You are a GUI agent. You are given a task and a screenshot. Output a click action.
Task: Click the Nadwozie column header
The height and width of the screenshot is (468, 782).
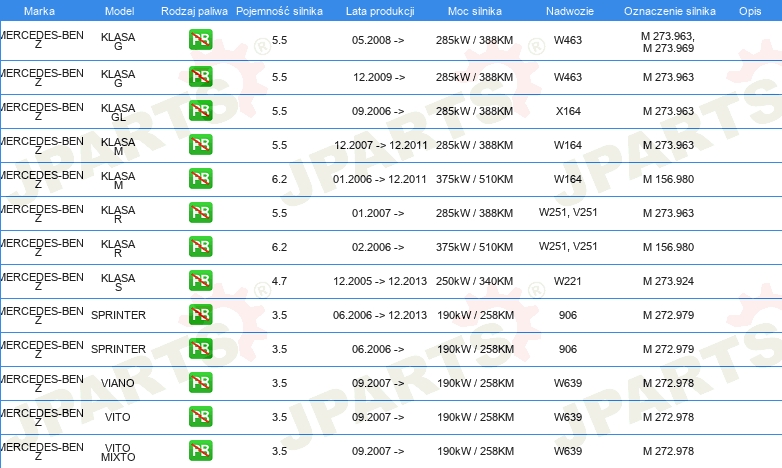tap(570, 11)
